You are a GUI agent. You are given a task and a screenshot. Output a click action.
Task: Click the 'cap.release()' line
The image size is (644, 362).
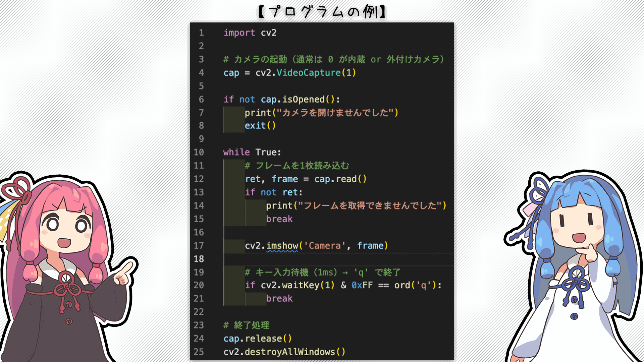tap(258, 339)
